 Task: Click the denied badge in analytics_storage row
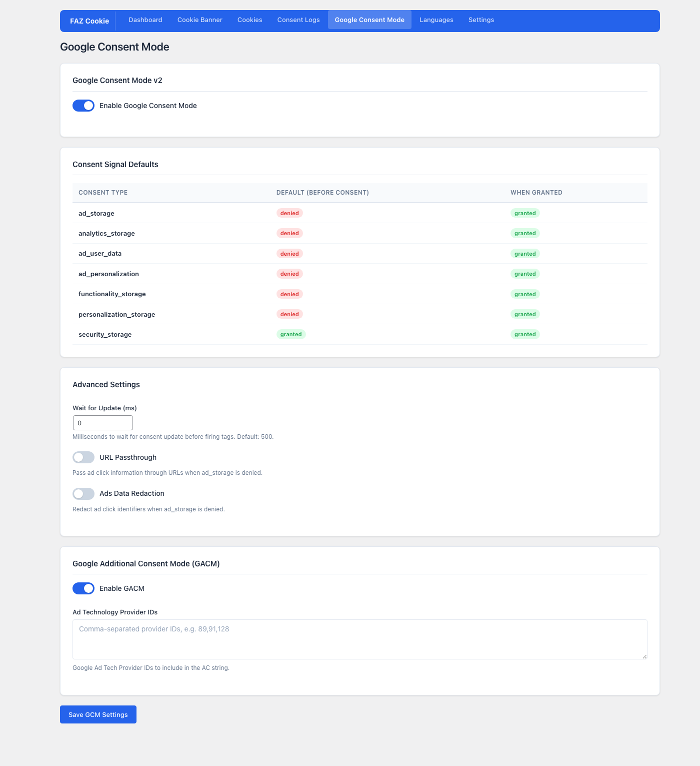point(289,233)
